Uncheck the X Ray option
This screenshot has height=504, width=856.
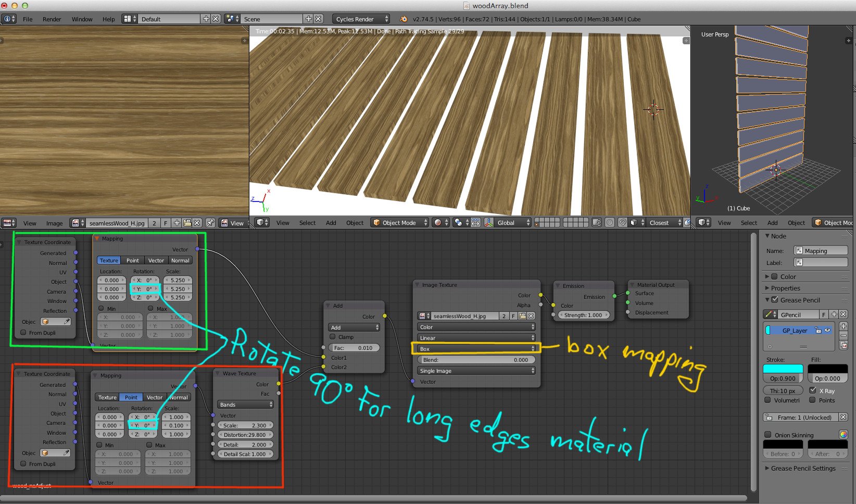pos(813,390)
